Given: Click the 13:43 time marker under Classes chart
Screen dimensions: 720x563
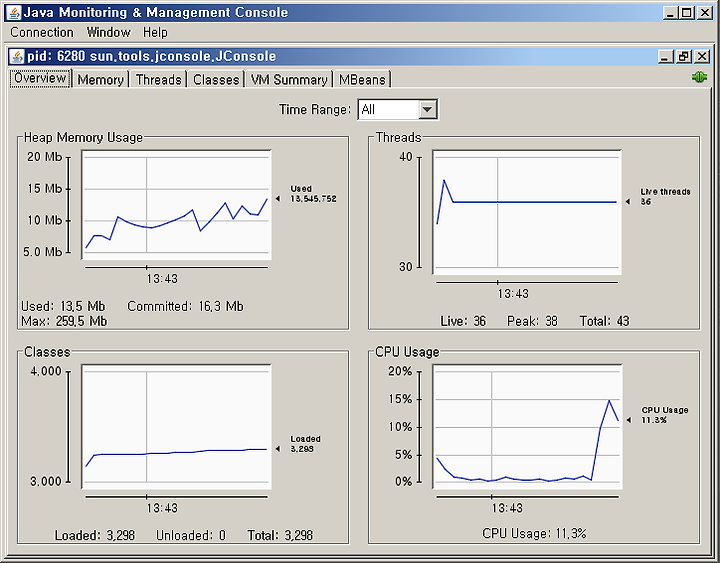Looking at the screenshot, I should (162, 508).
